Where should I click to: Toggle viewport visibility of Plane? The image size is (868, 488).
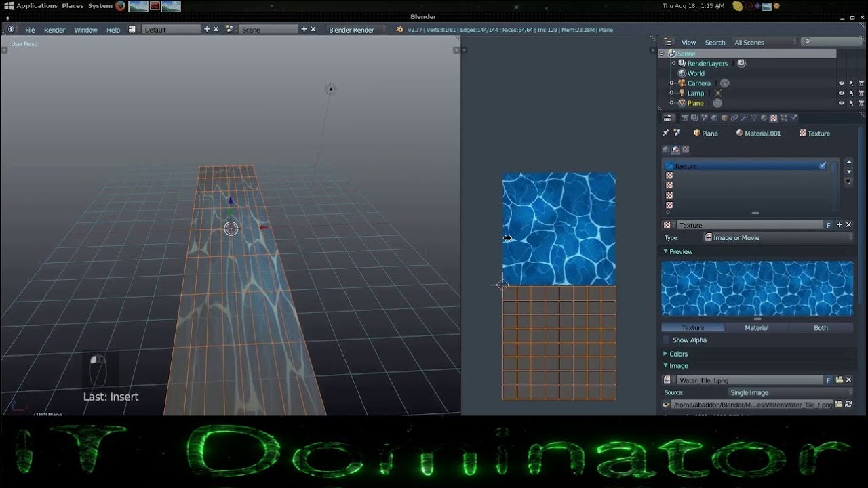tap(841, 103)
